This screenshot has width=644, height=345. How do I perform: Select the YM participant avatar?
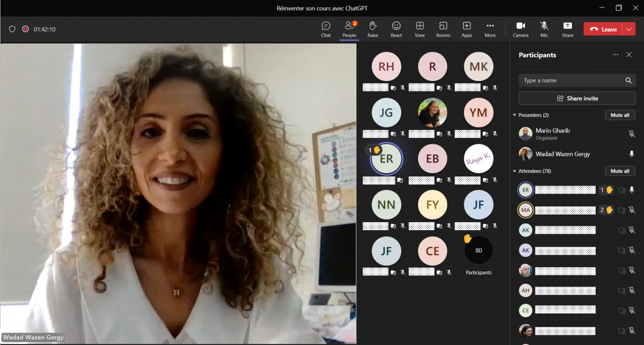[479, 113]
